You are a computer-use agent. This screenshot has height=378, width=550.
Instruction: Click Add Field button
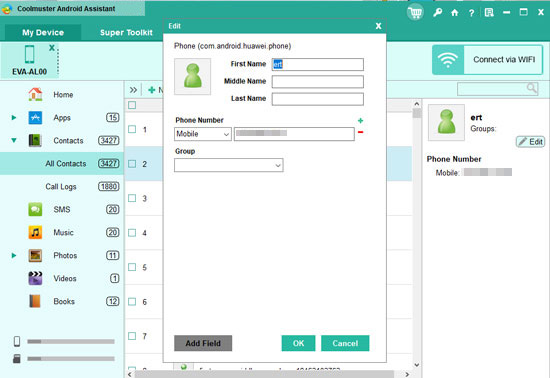[x=203, y=343]
